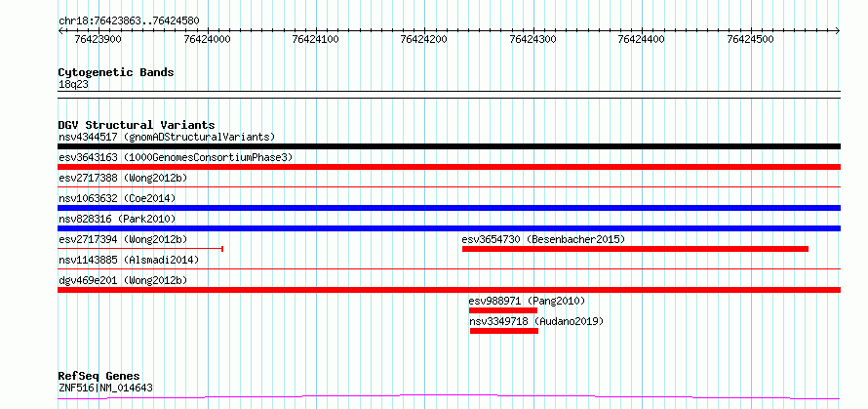
Task: Click the blue nsv1063632 variant bar
Action: point(449,208)
